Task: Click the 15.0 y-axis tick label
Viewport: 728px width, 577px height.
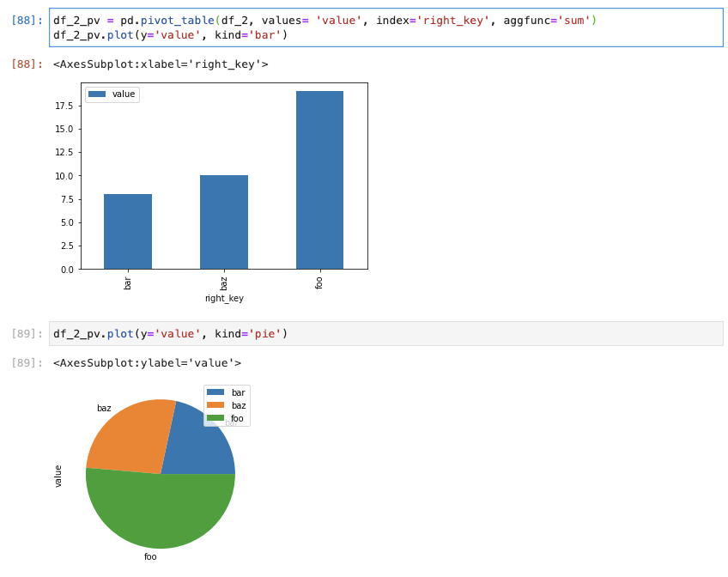Action: click(64, 129)
